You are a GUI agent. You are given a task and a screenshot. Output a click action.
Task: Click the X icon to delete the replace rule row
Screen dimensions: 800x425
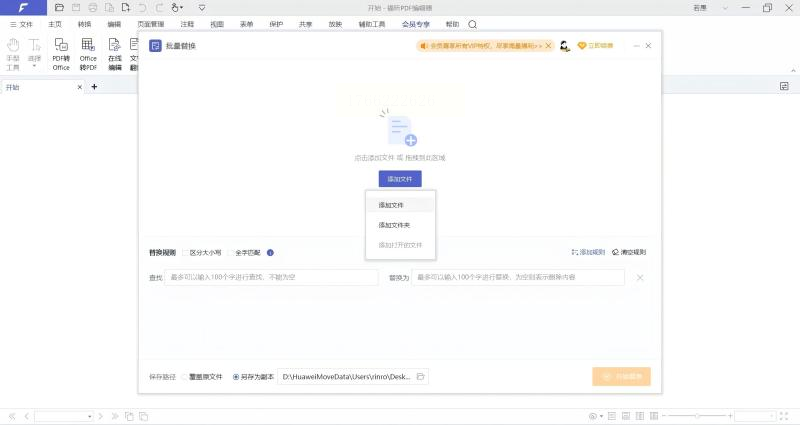[x=640, y=277]
